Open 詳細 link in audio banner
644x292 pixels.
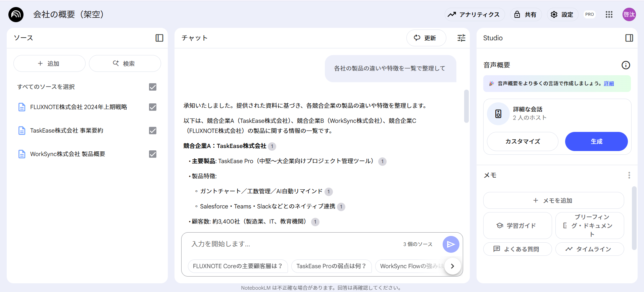point(609,84)
